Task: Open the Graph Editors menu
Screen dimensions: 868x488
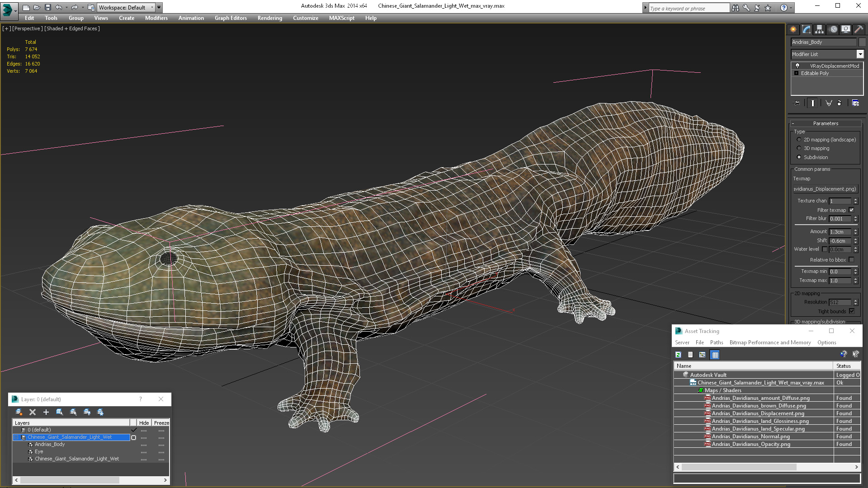Action: click(231, 18)
